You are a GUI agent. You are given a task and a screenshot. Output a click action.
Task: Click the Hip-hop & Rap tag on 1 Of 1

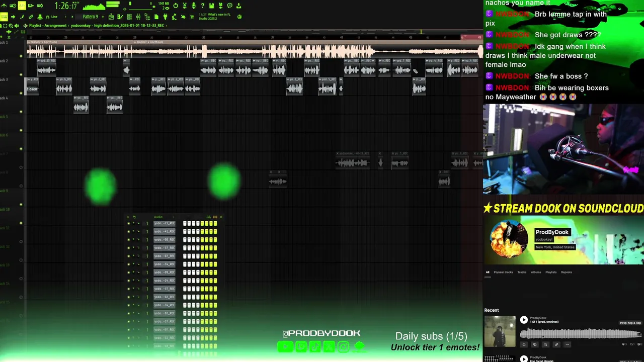[x=630, y=323]
